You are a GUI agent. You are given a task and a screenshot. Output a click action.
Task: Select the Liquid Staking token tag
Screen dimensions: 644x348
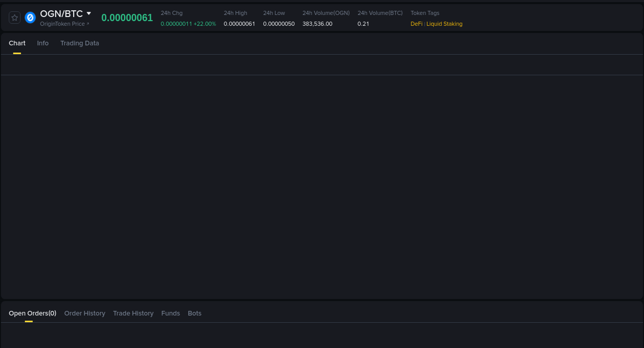point(444,24)
